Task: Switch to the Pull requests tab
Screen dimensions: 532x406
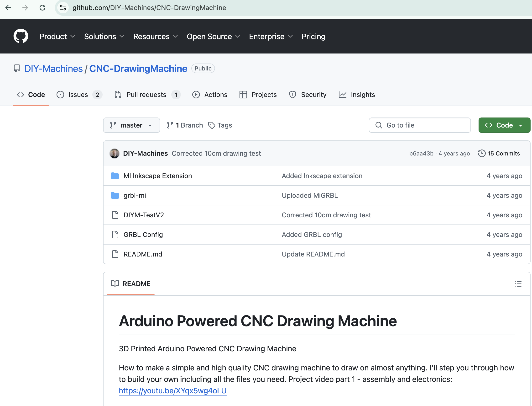Action: [146, 95]
